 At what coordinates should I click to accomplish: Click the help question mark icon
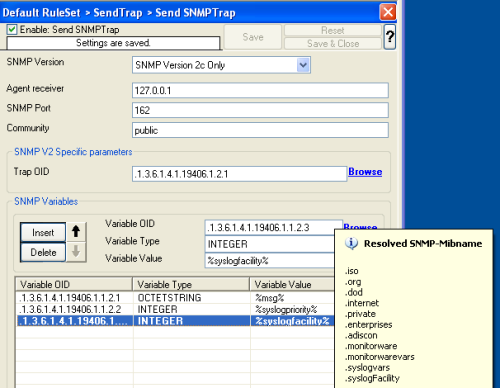point(390,37)
